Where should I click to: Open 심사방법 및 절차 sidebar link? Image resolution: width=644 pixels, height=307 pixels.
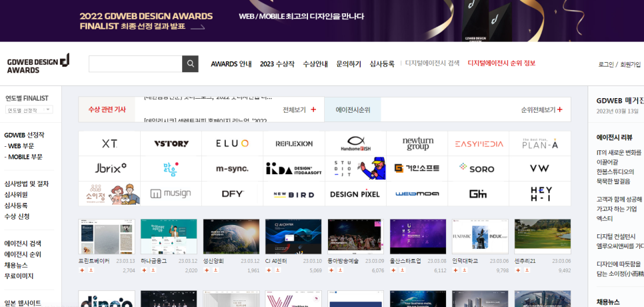pos(27,184)
